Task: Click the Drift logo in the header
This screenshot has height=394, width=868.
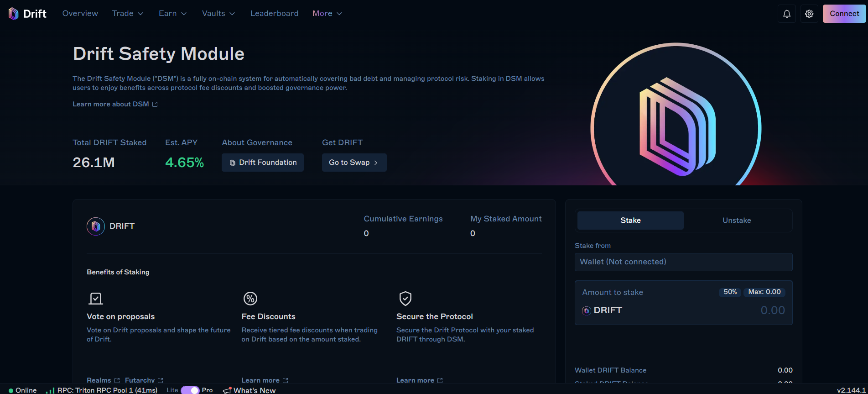Action: coord(27,14)
